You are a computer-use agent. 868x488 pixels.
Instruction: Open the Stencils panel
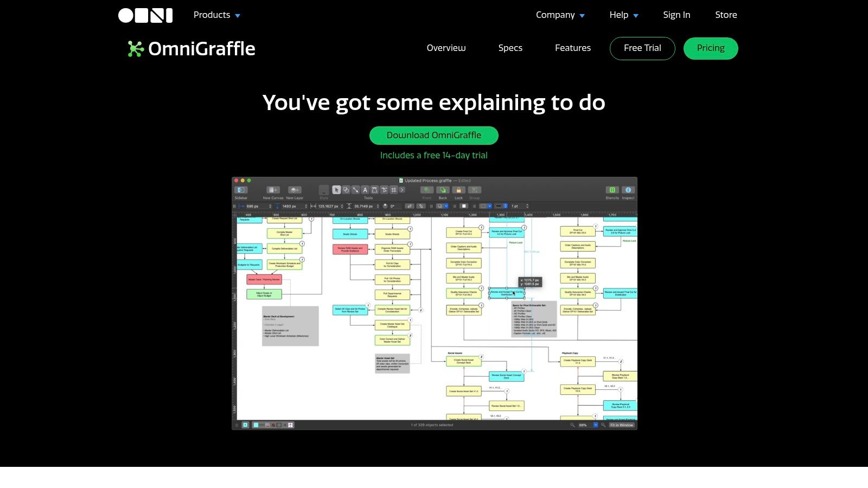coord(612,191)
